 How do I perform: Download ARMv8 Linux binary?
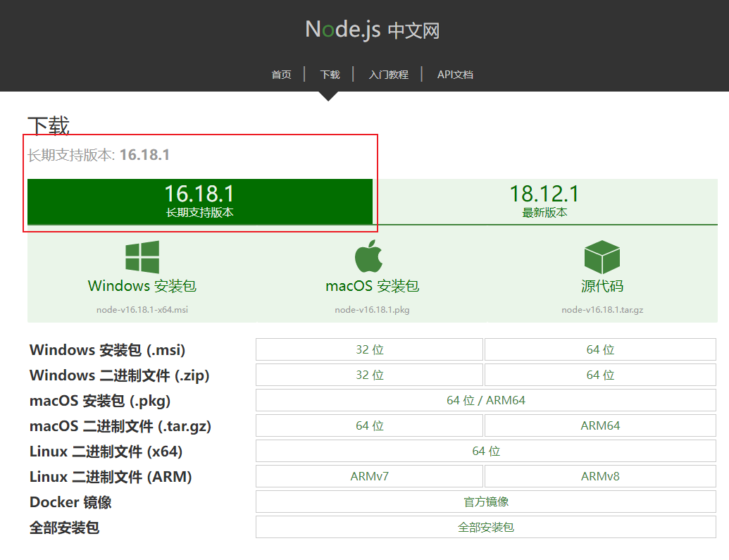click(x=600, y=476)
